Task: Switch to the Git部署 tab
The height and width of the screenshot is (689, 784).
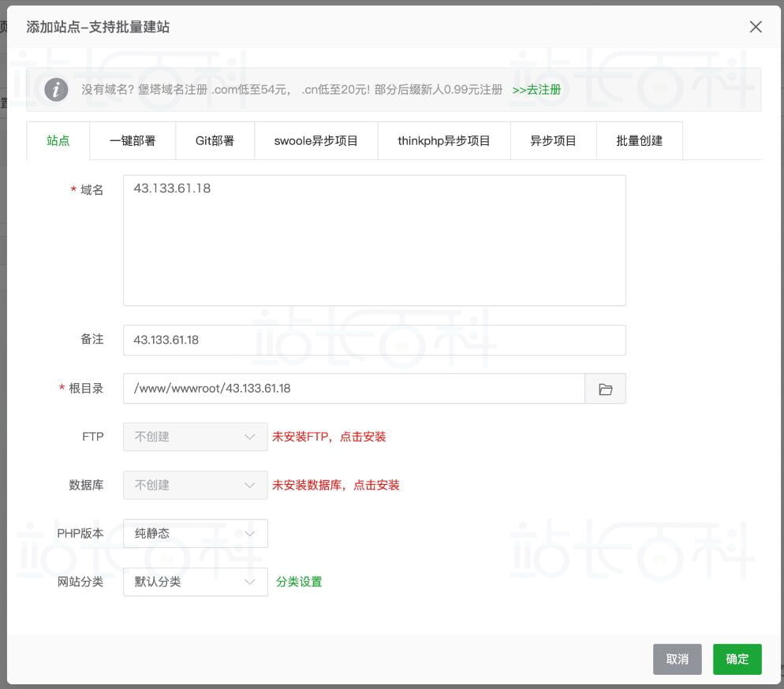Action: 215,141
